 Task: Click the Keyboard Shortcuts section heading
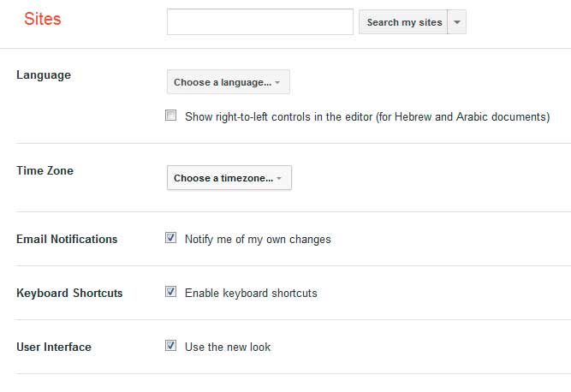click(x=69, y=293)
